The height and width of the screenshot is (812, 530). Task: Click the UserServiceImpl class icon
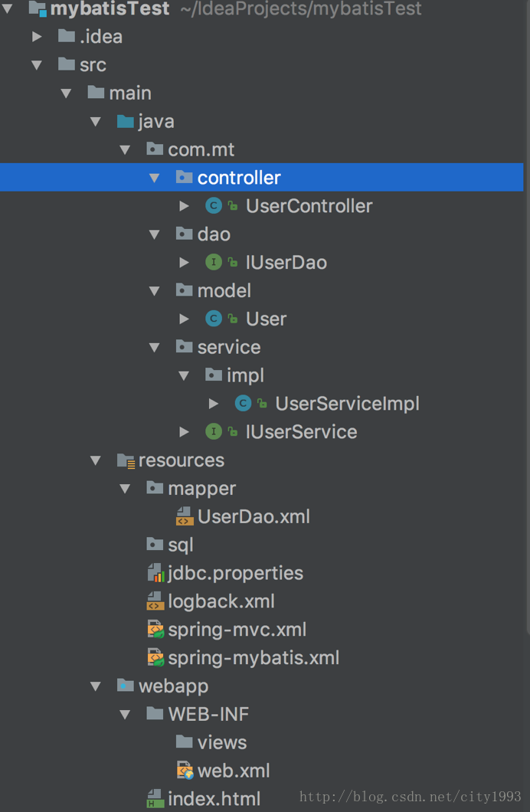[243, 403]
